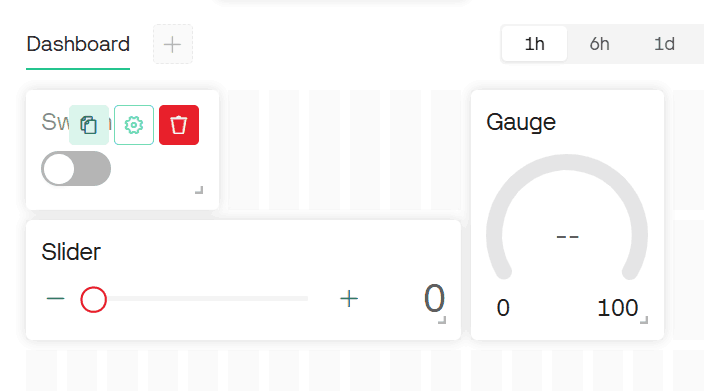This screenshot has height=391, width=704.
Task: Select the 6h time range
Action: coord(599,44)
